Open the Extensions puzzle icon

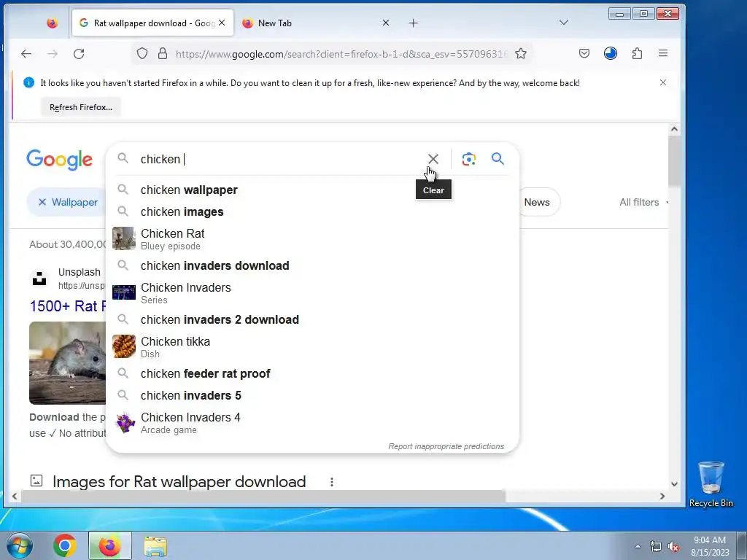(x=637, y=53)
